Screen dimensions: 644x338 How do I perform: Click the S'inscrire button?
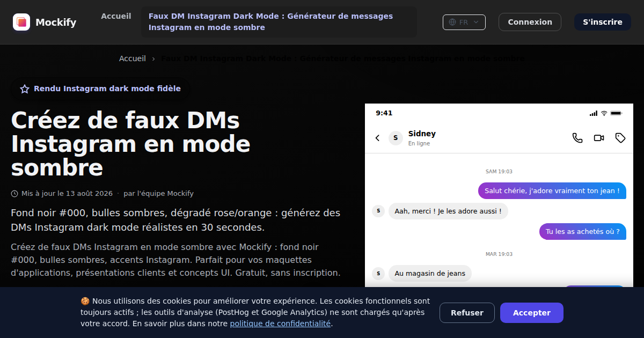click(603, 22)
